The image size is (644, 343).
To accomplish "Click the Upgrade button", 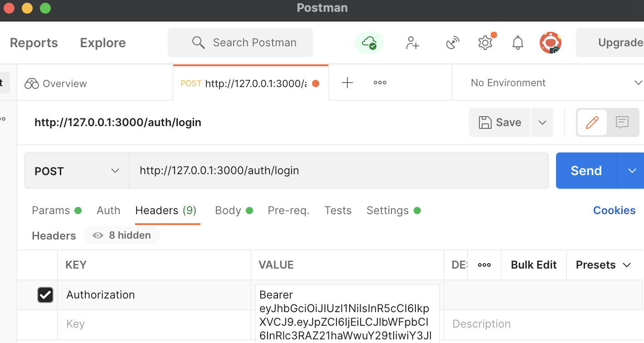I will point(610,43).
